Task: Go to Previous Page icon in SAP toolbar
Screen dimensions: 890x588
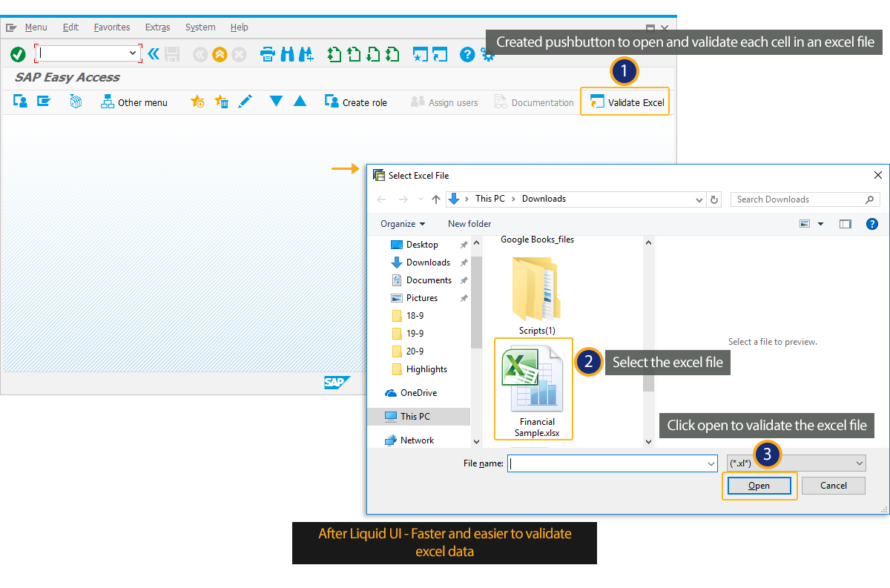Action: pyautogui.click(x=355, y=54)
